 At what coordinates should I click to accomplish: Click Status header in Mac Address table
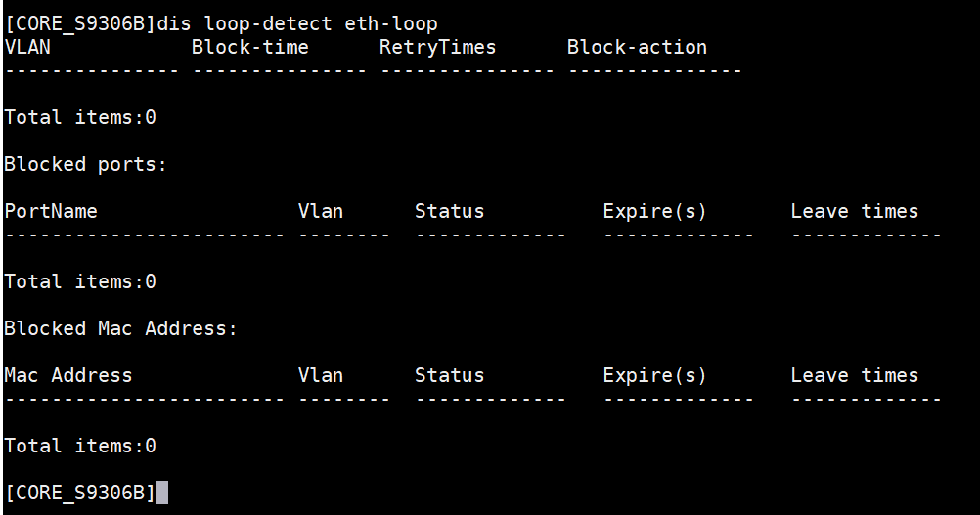click(449, 376)
